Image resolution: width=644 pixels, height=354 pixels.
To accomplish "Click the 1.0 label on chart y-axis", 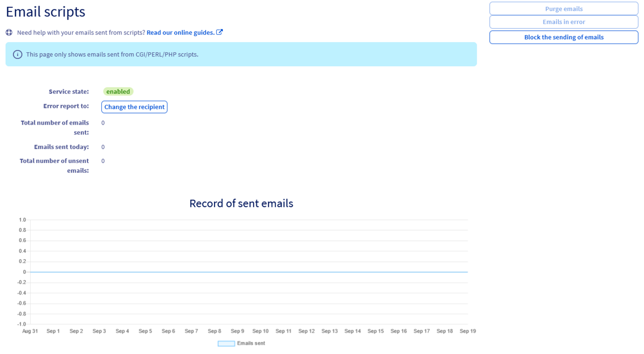I will (22, 220).
